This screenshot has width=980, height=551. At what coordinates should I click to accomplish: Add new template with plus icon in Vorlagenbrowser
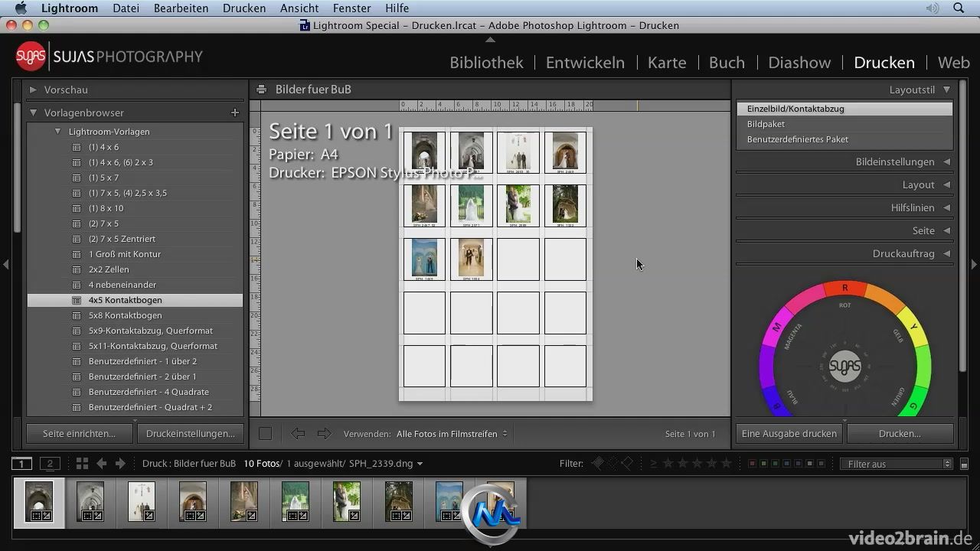(x=235, y=112)
